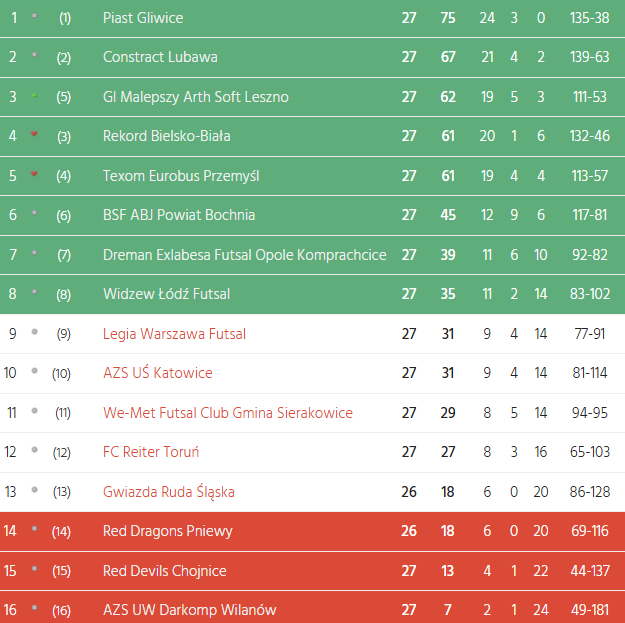This screenshot has width=625, height=623.
Task: Select the Red Dragons Pniewy row name
Action: [x=160, y=531]
